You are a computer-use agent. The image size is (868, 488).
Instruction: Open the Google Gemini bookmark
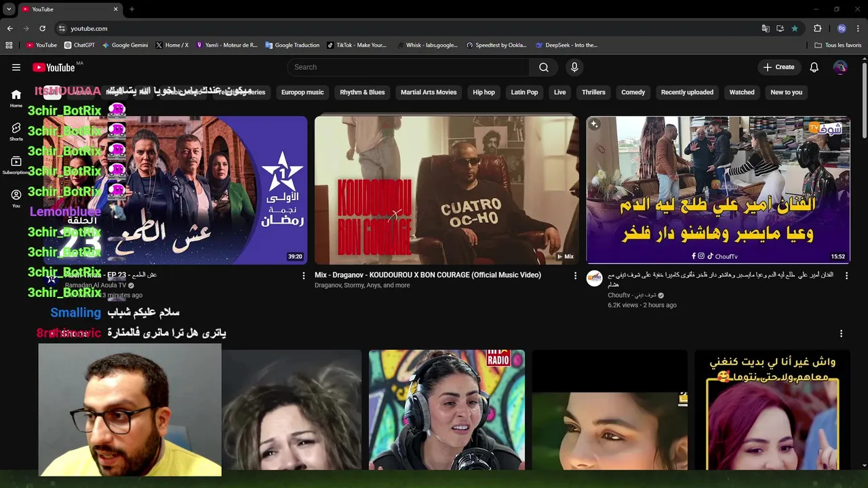125,45
